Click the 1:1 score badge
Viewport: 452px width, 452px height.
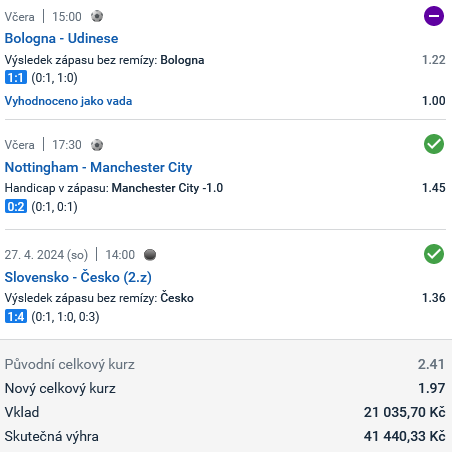(16, 78)
